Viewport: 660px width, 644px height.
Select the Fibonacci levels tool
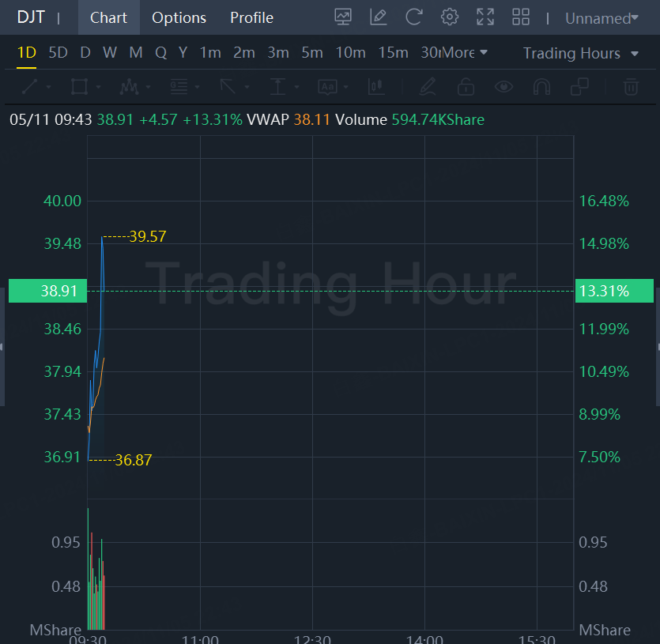coord(179,87)
